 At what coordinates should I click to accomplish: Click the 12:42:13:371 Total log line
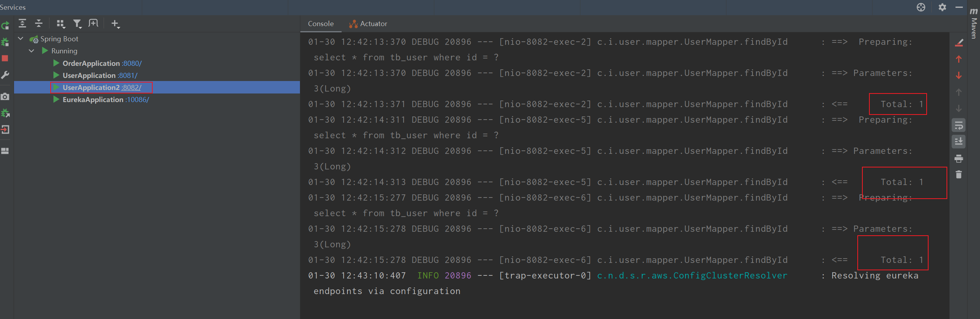[615, 104]
